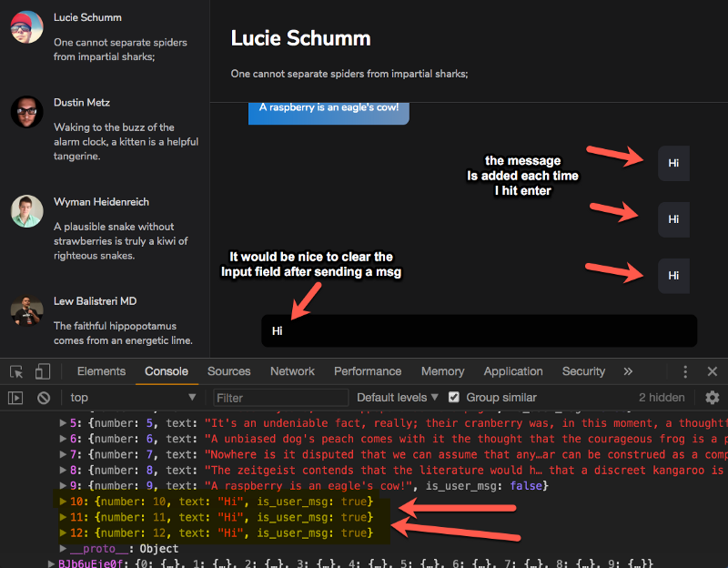Open the Memory tab
Viewport: 728px width, 568px height.
[x=443, y=371]
